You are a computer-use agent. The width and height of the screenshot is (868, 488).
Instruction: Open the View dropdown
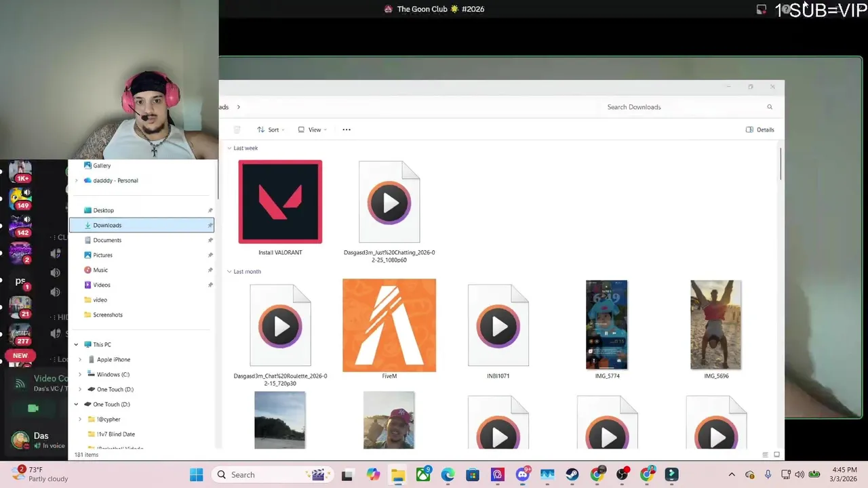click(313, 129)
